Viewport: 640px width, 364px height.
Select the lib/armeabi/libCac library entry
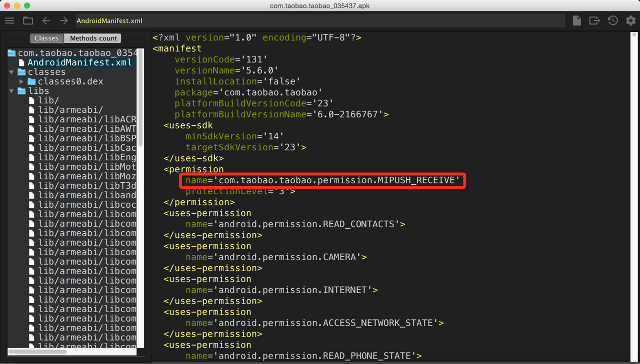(82, 148)
